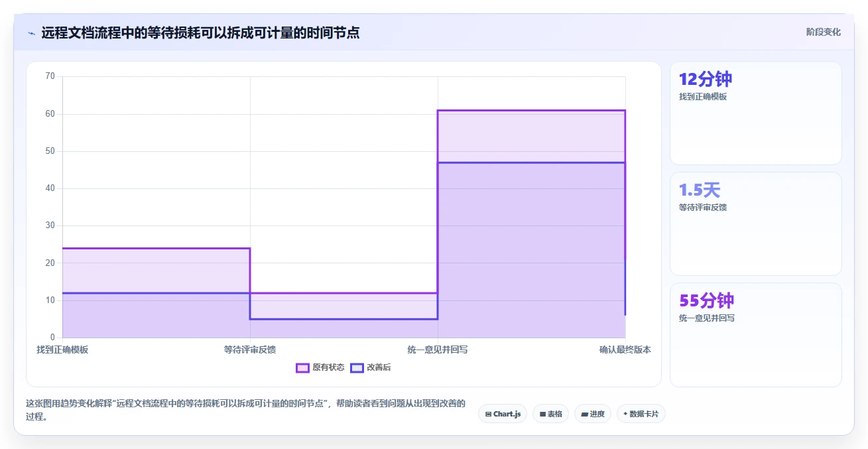The height and width of the screenshot is (449, 868).
Task: Click x-axis label 找到正确模板
Action: click(x=62, y=350)
